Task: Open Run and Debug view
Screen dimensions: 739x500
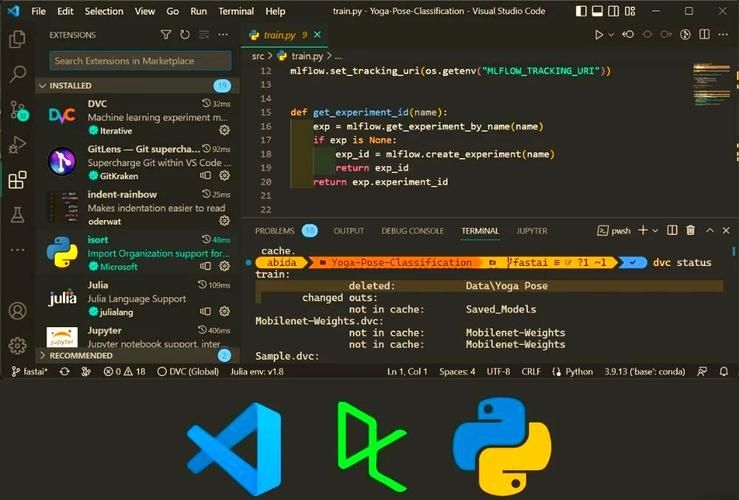Action: tap(17, 145)
